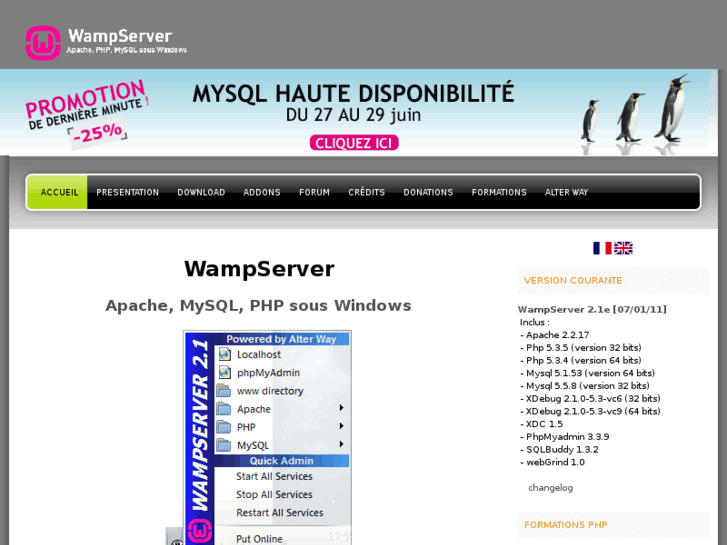
Task: Open the DONATIONS page
Action: pyautogui.click(x=428, y=192)
